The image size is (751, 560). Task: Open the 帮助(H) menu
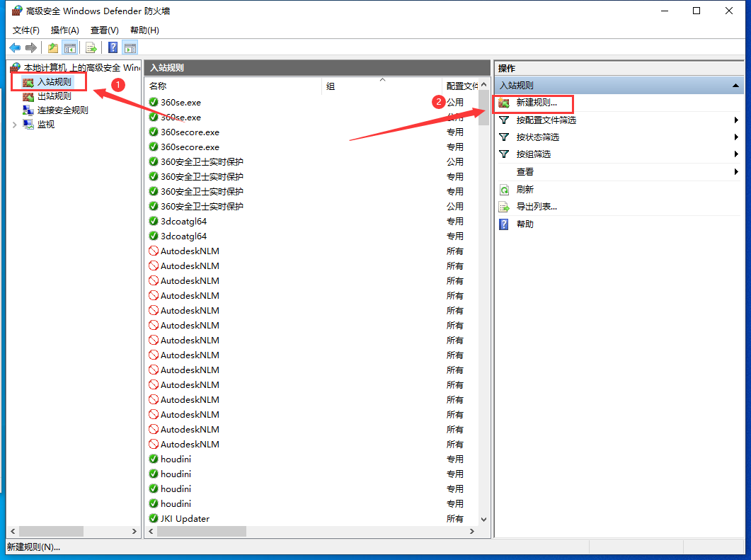144,30
